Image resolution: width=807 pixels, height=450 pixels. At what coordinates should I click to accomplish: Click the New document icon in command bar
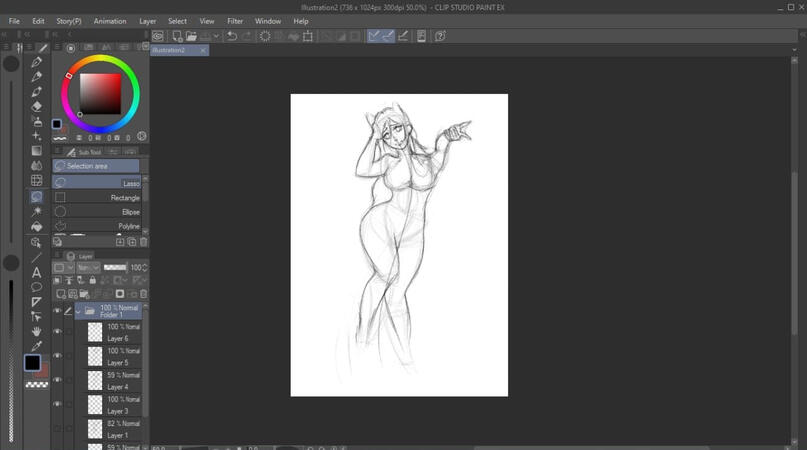coord(177,36)
